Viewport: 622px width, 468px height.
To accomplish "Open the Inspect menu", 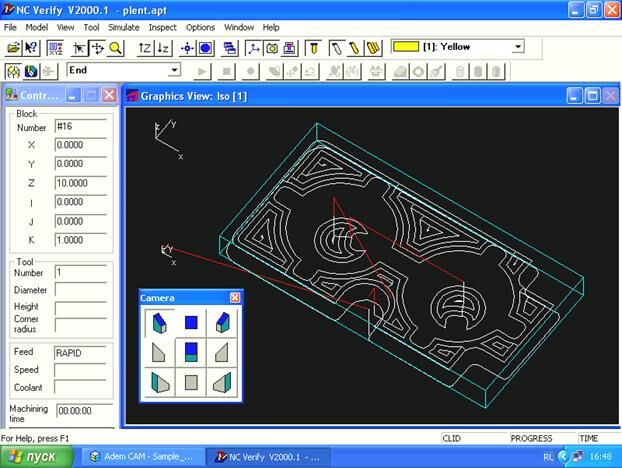I will coord(163,27).
